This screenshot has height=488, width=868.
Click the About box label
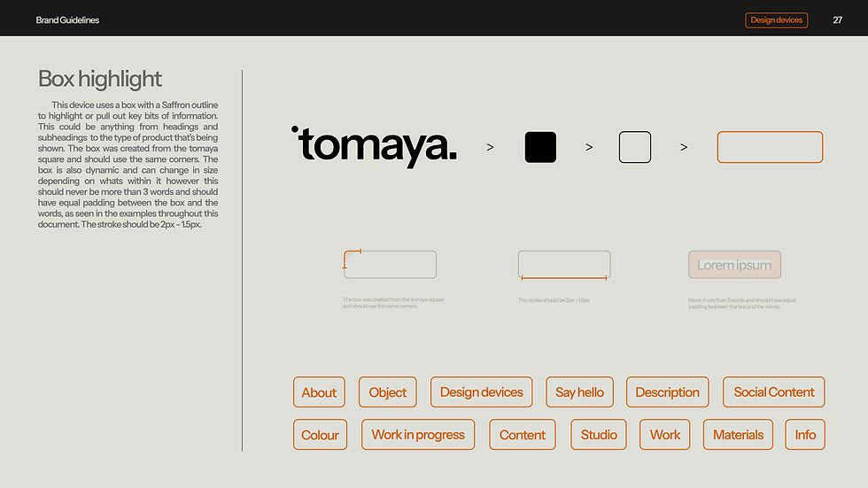pyautogui.click(x=319, y=392)
